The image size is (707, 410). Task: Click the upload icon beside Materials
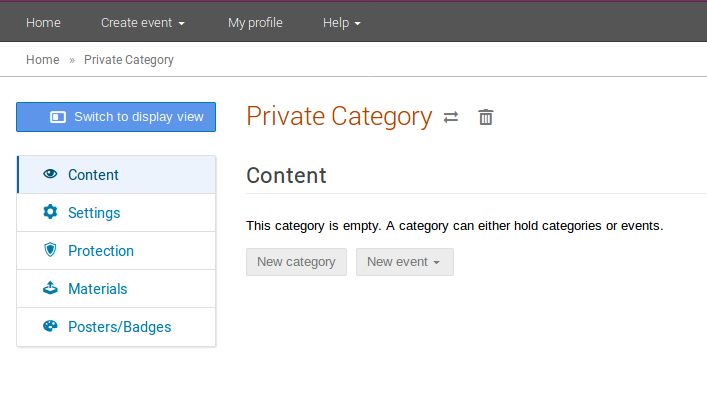[50, 288]
